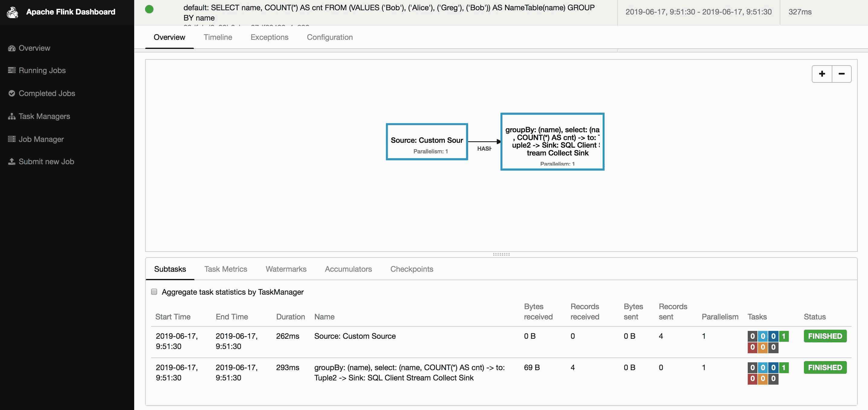Screen dimensions: 868x410
Task: Open the Configuration tab
Action: click(x=329, y=37)
